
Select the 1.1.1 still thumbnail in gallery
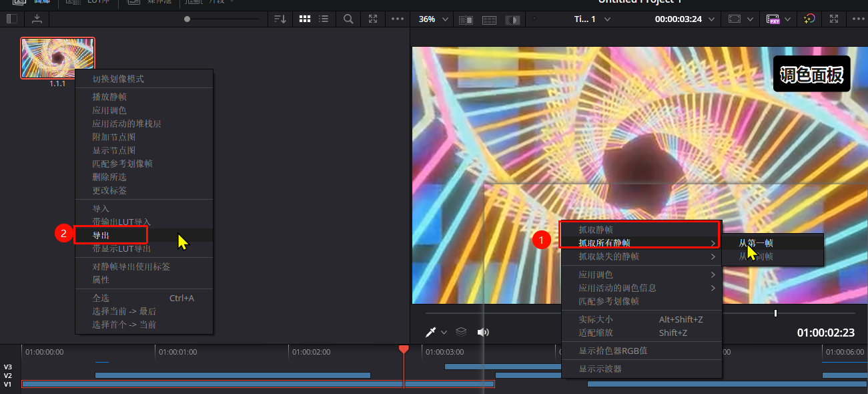point(58,57)
